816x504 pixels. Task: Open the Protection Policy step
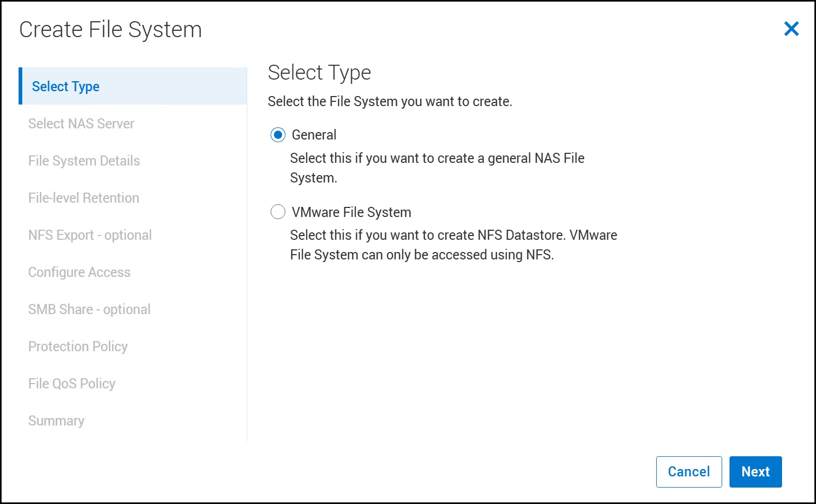pos(78,346)
